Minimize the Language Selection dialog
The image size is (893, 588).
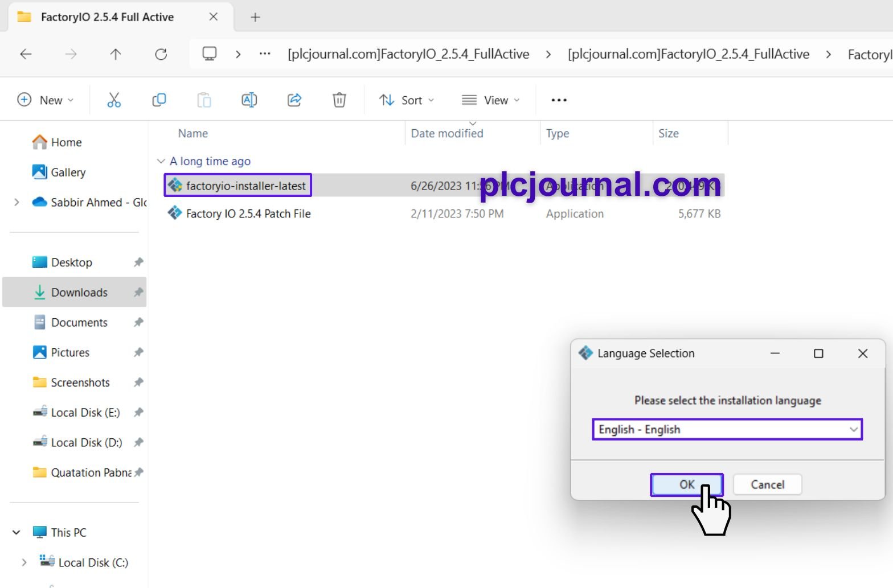pyautogui.click(x=775, y=353)
